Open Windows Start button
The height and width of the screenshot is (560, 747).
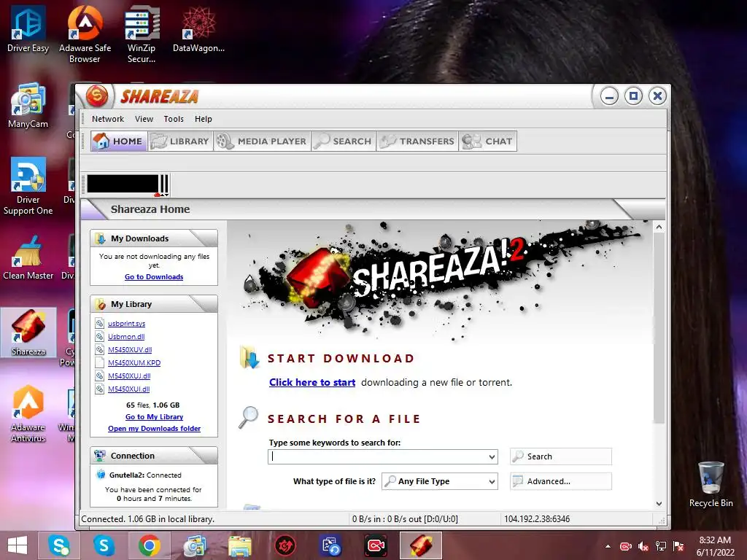(x=18, y=545)
